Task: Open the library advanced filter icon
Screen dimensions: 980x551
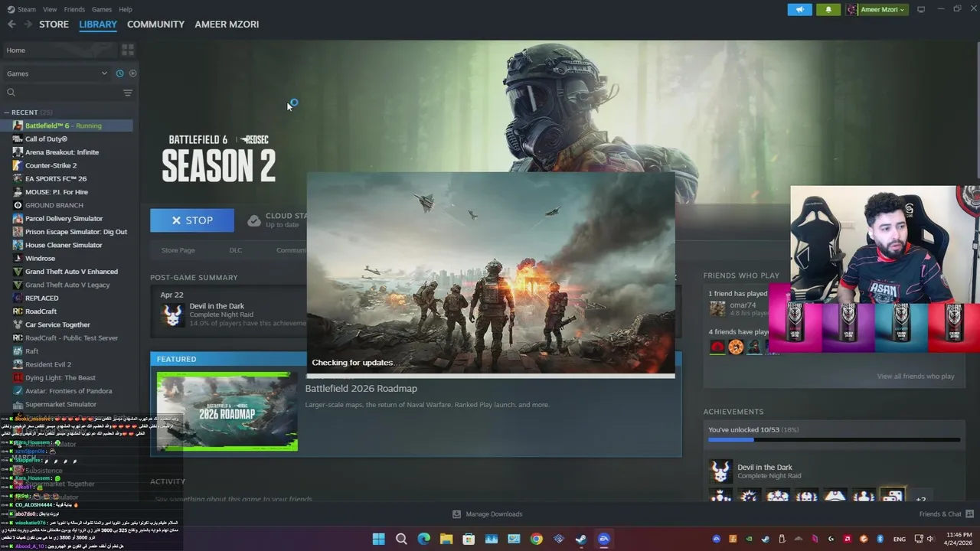Action: [128, 93]
